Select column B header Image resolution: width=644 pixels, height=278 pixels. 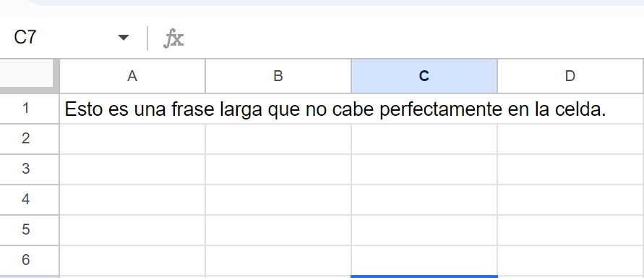278,76
